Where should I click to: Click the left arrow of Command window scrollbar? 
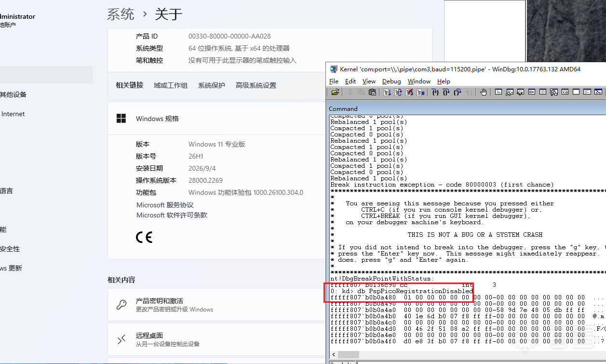pos(333,354)
